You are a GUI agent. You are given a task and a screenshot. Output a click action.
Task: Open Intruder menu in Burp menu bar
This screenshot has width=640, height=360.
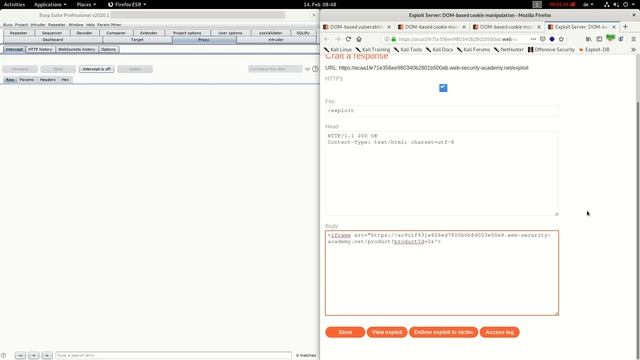[x=38, y=24]
